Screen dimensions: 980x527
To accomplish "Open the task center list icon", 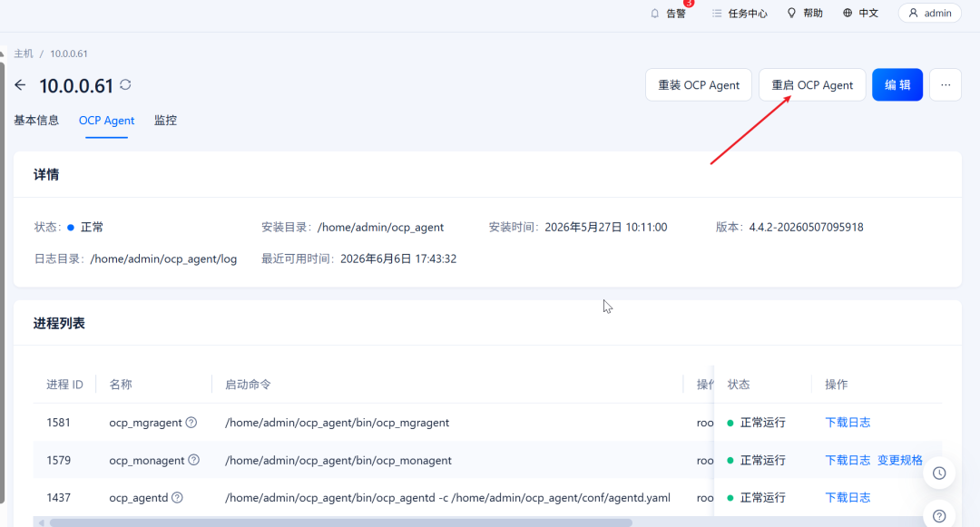I will pyautogui.click(x=716, y=13).
